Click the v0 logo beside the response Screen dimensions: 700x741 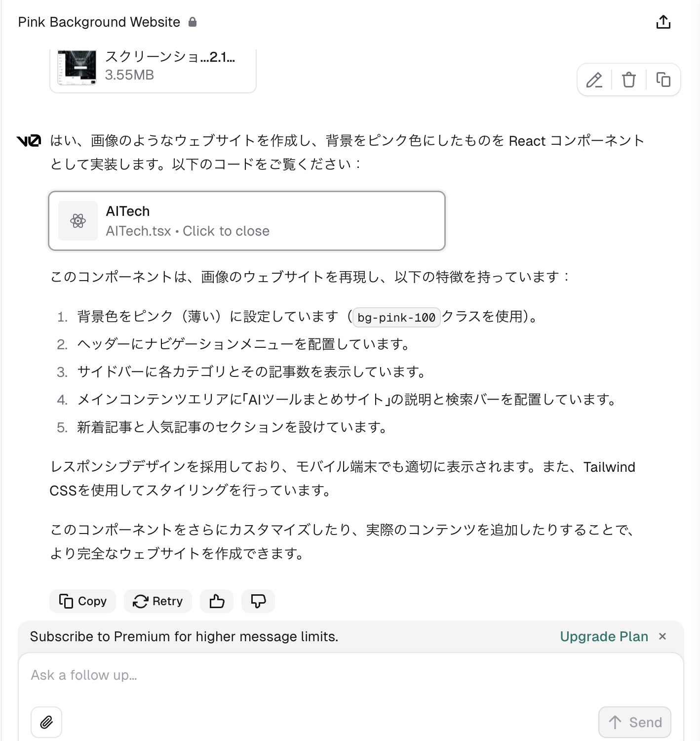(x=29, y=141)
